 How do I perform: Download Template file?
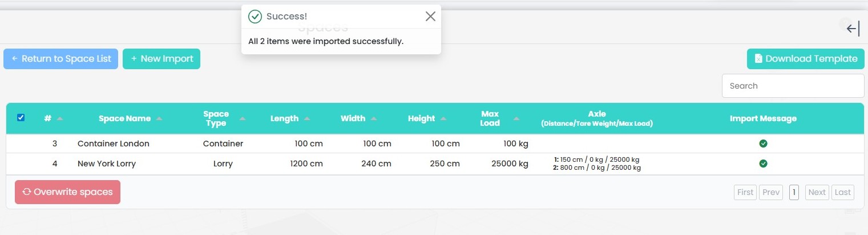click(x=806, y=59)
